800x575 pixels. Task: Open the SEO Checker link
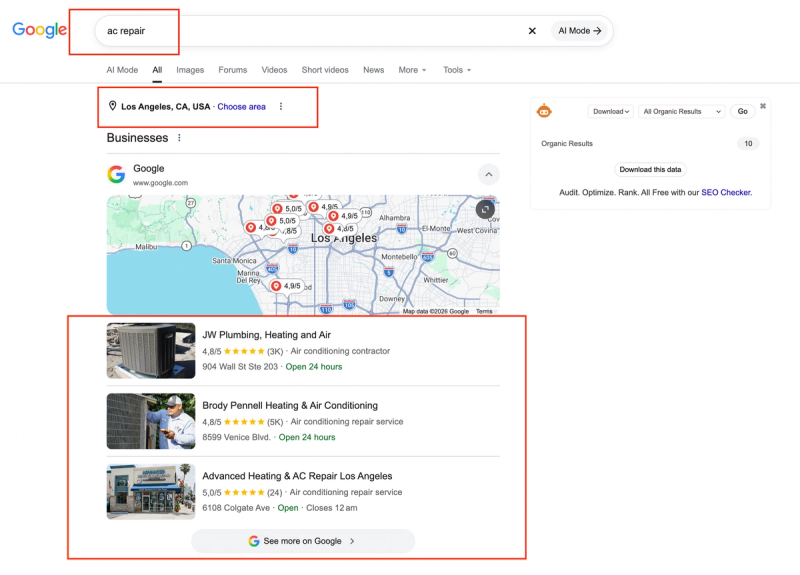click(x=726, y=192)
